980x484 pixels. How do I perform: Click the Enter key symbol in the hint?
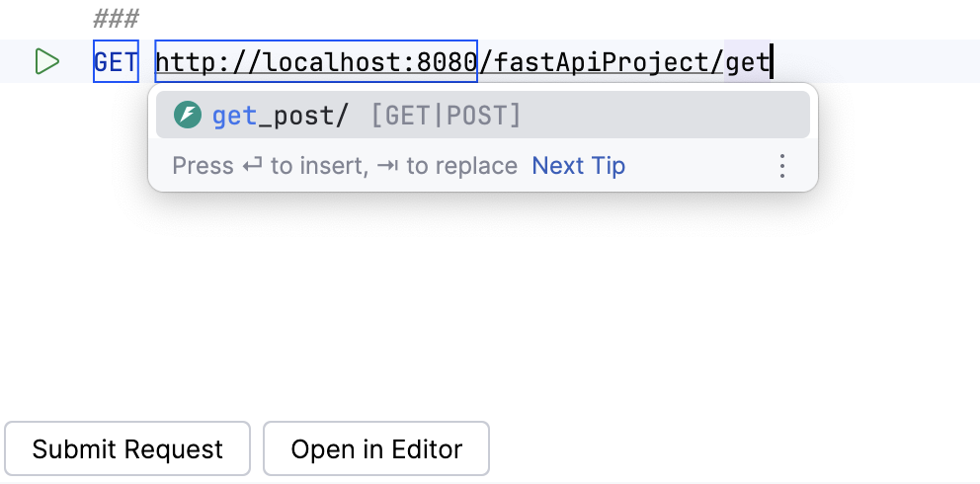(253, 166)
